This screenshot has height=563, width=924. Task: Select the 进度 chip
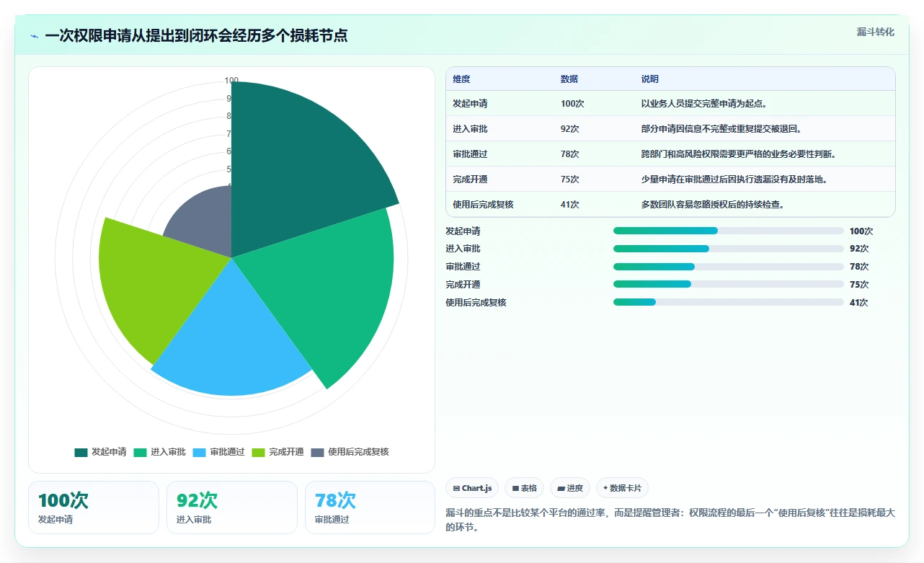pos(570,488)
